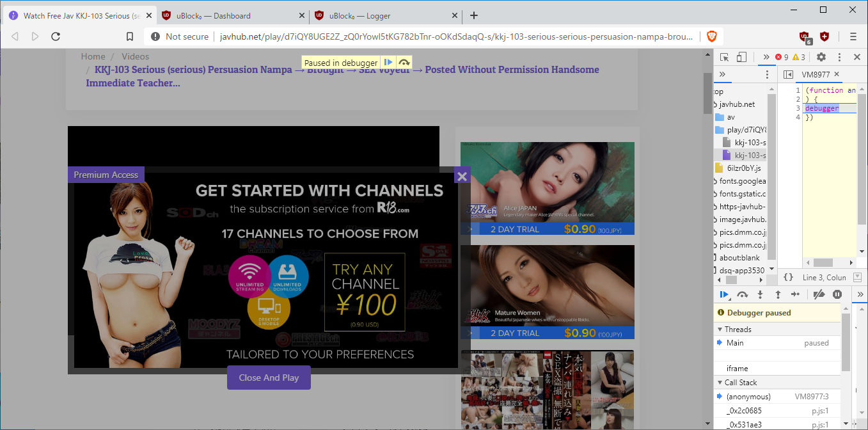Select dsq-app3530 entry in sources tree

pyautogui.click(x=742, y=271)
